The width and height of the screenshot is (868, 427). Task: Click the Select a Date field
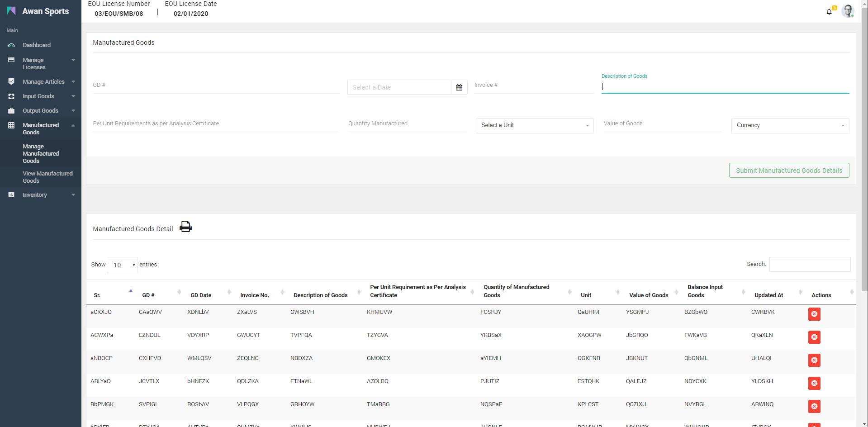point(399,87)
